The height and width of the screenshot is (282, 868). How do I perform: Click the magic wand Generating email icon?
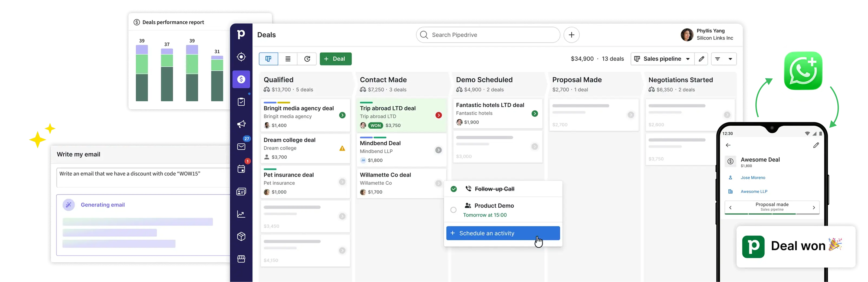68,205
